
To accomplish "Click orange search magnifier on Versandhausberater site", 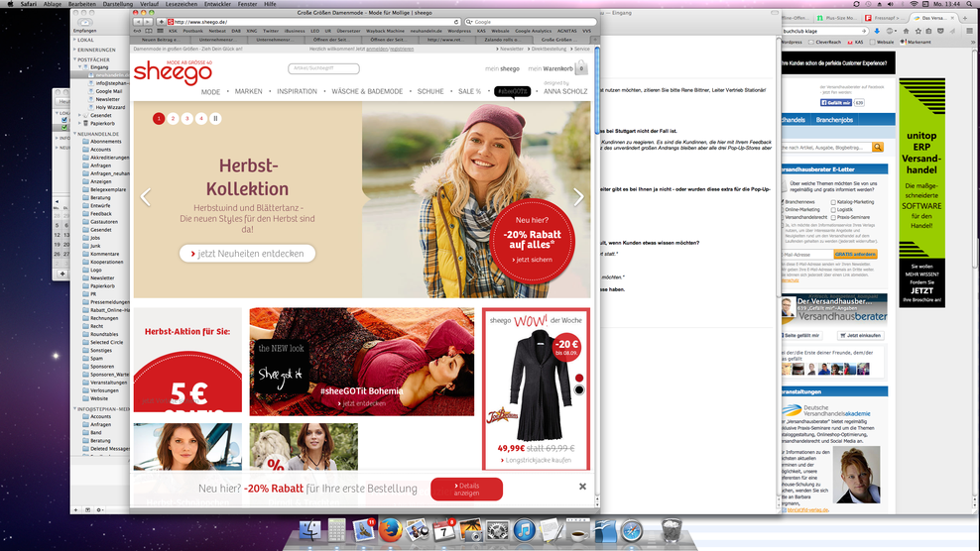I will click(878, 147).
